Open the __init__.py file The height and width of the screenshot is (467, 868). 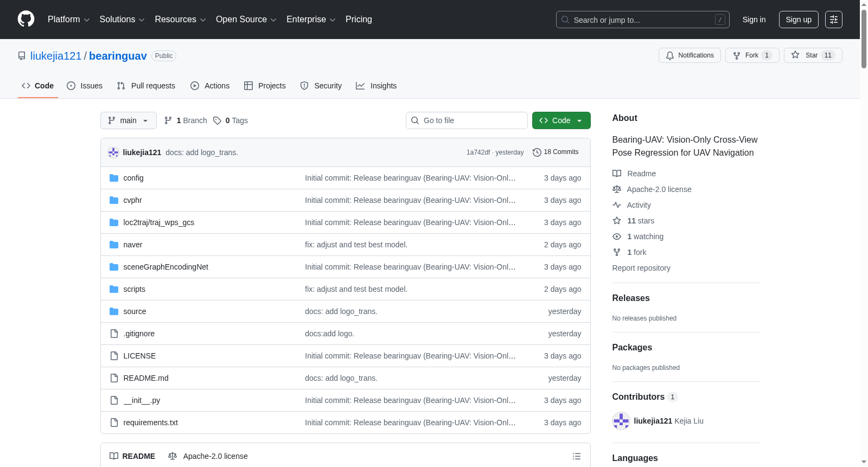click(x=142, y=400)
